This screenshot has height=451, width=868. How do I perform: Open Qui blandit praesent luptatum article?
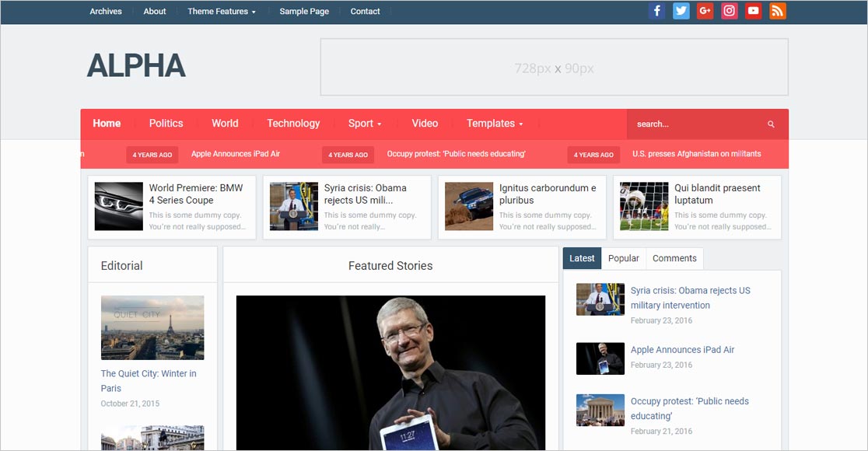click(x=717, y=194)
